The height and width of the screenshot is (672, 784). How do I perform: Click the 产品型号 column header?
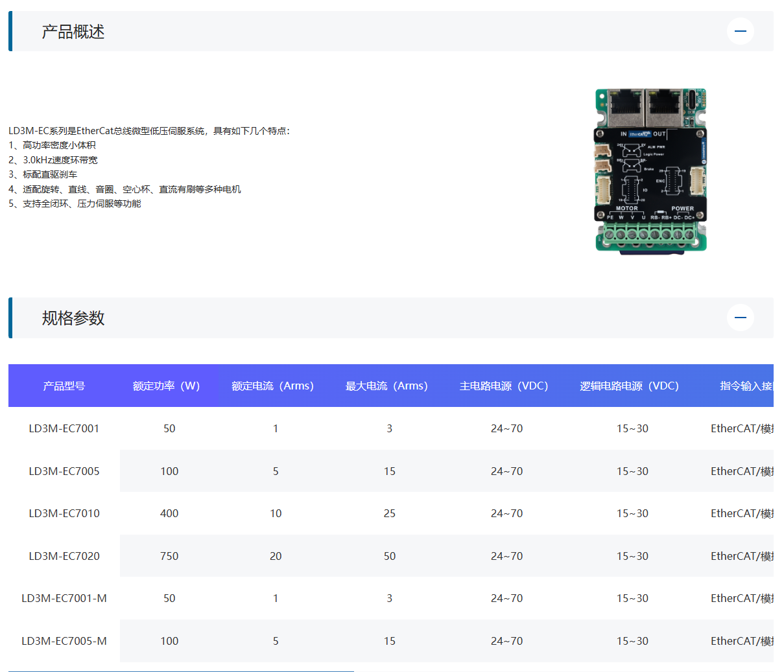click(64, 386)
